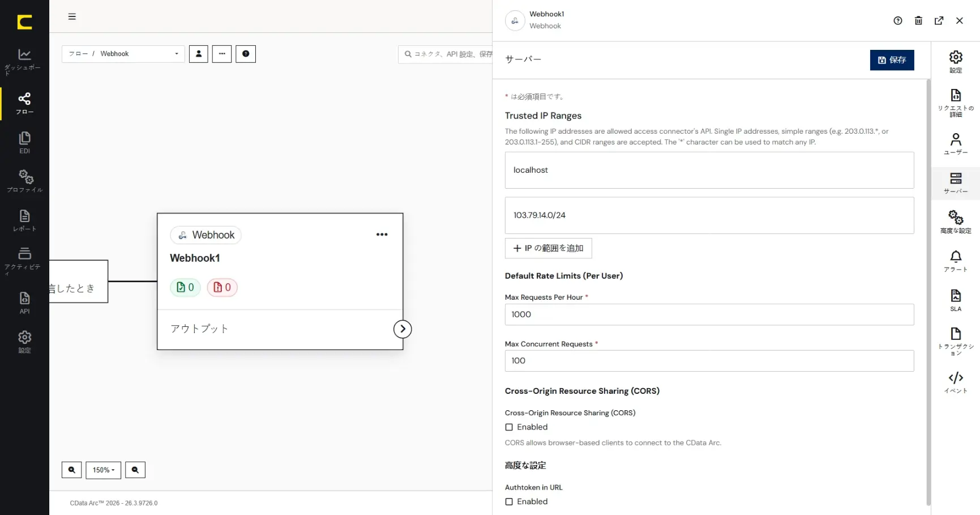The image size is (980, 515).
Task: Click the Webhook1 connector title
Action: [x=195, y=258]
